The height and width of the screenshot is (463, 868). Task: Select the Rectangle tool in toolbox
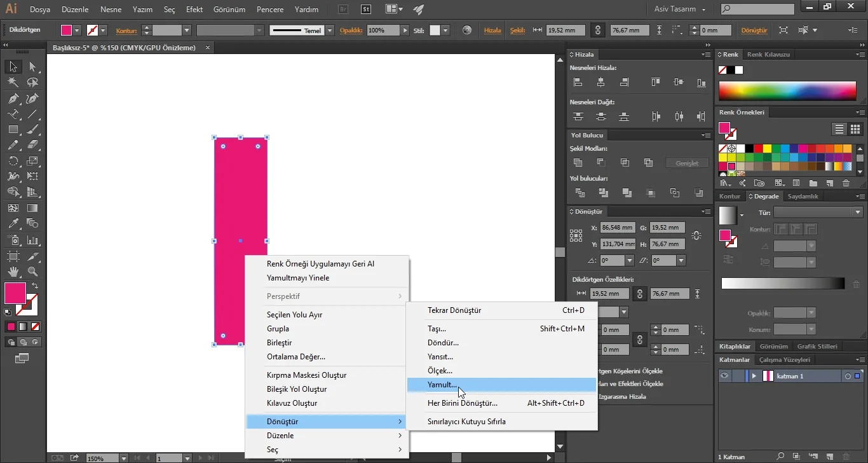(13, 130)
